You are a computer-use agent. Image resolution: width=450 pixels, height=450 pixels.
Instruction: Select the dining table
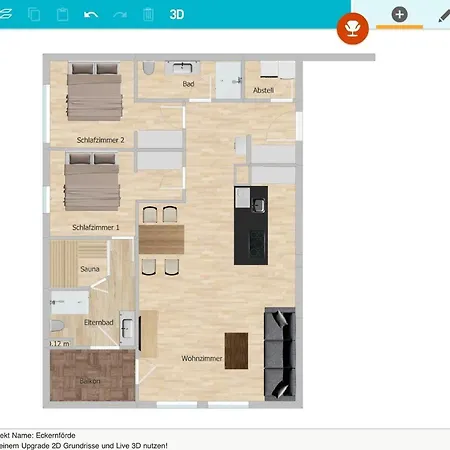click(x=161, y=240)
